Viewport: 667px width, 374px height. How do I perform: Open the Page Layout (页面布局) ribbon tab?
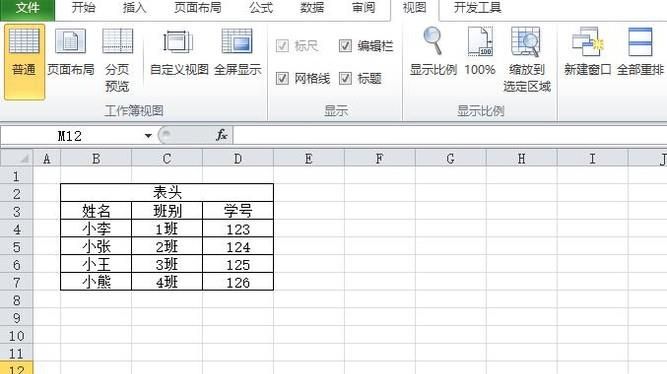pos(197,8)
